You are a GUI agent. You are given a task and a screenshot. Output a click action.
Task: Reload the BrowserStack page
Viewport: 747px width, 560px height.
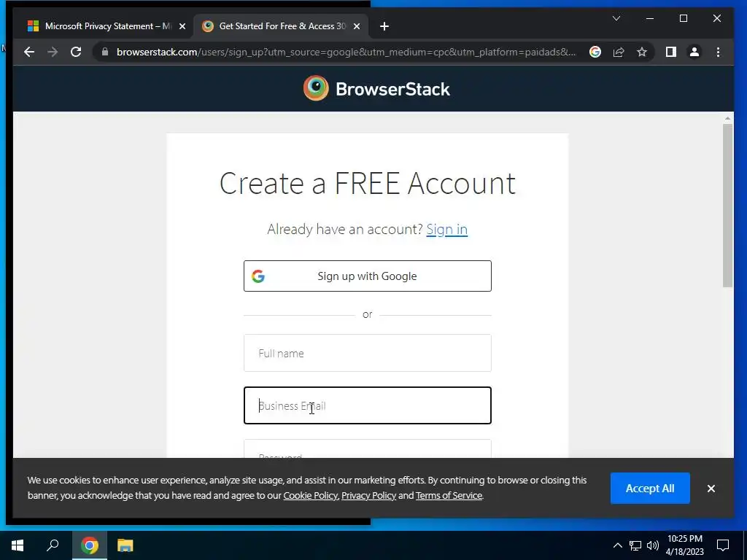pyautogui.click(x=76, y=52)
